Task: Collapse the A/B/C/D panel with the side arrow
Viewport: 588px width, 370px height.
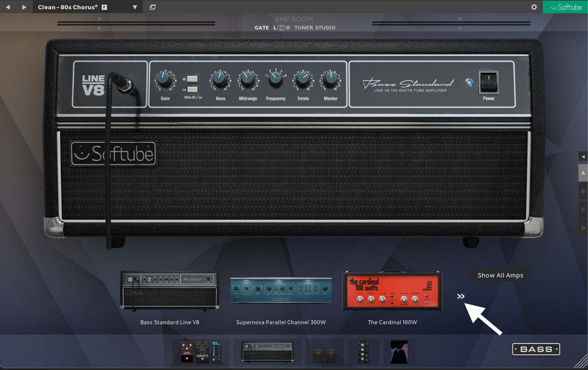Action: [583, 156]
